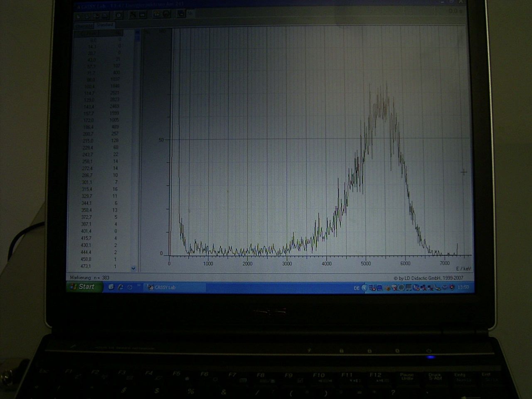532x399 pixels.
Task: Expand hidden system tray icons arrow
Action: (x=365, y=288)
